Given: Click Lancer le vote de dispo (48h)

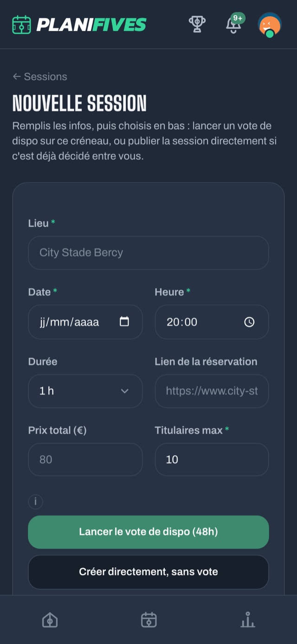Looking at the screenshot, I should point(148,532).
